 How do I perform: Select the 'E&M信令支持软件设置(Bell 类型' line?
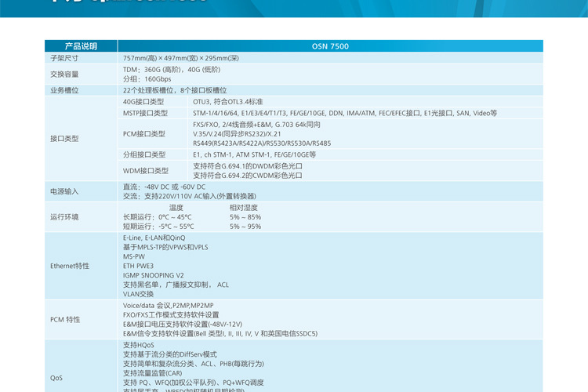click(220, 333)
